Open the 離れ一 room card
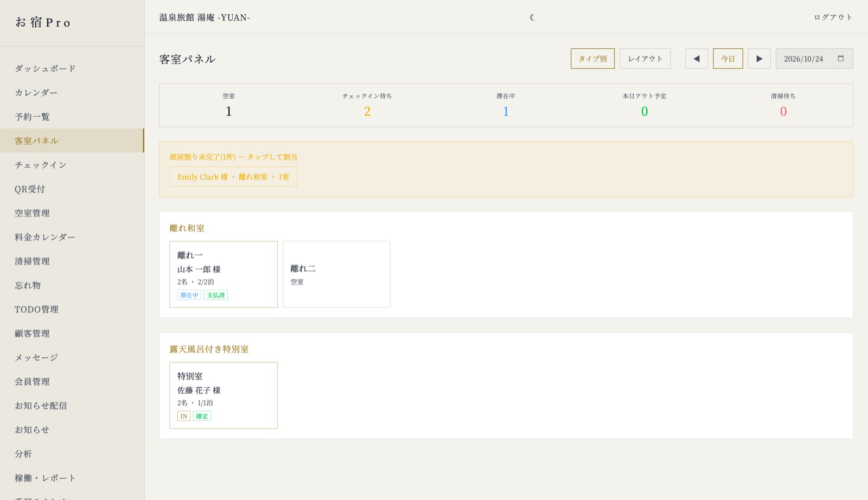Viewport: 868px width, 500px height. pyautogui.click(x=224, y=274)
